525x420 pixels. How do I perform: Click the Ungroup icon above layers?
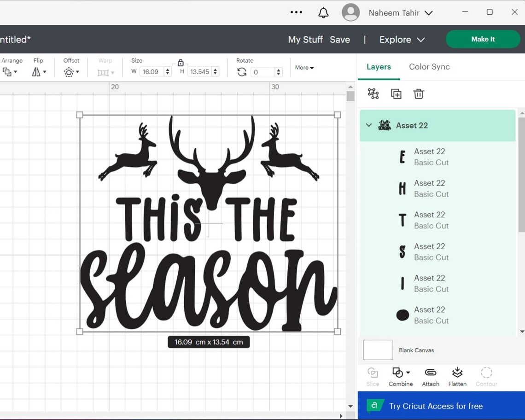click(373, 93)
